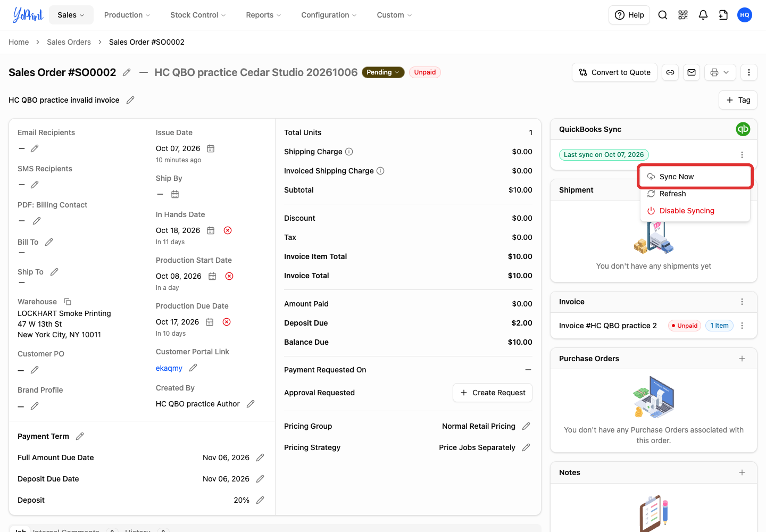This screenshot has width=766, height=532.
Task: Add a Tag to the order
Action: [738, 100]
